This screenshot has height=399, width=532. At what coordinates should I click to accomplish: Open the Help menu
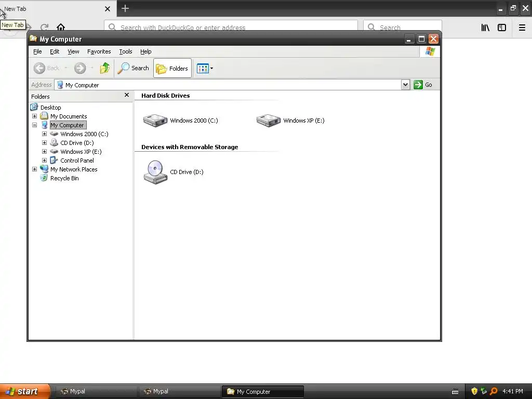coord(146,51)
